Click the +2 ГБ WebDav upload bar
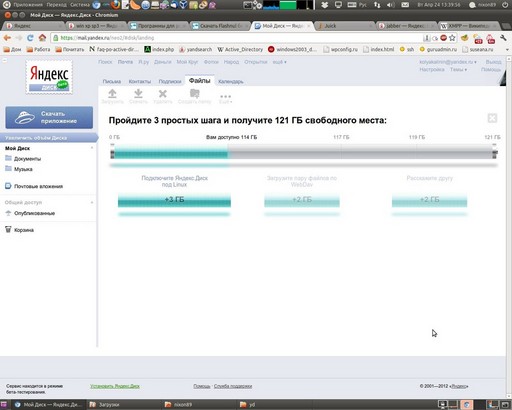Screen dimensions: 512x410 302,200
